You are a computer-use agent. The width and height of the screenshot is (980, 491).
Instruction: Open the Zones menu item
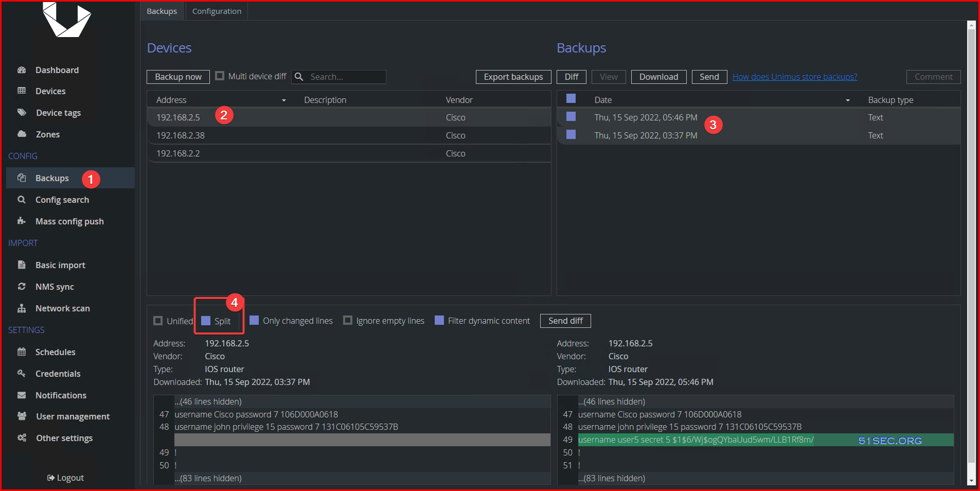click(x=48, y=134)
